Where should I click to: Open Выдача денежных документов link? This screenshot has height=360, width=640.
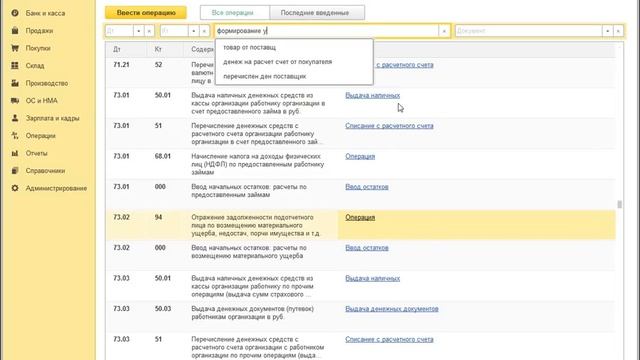(391, 309)
